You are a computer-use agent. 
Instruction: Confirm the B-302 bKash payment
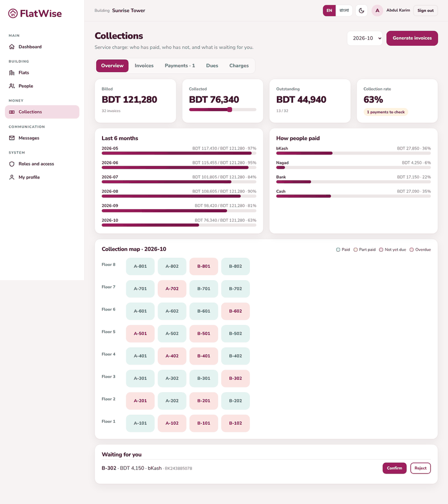394,468
